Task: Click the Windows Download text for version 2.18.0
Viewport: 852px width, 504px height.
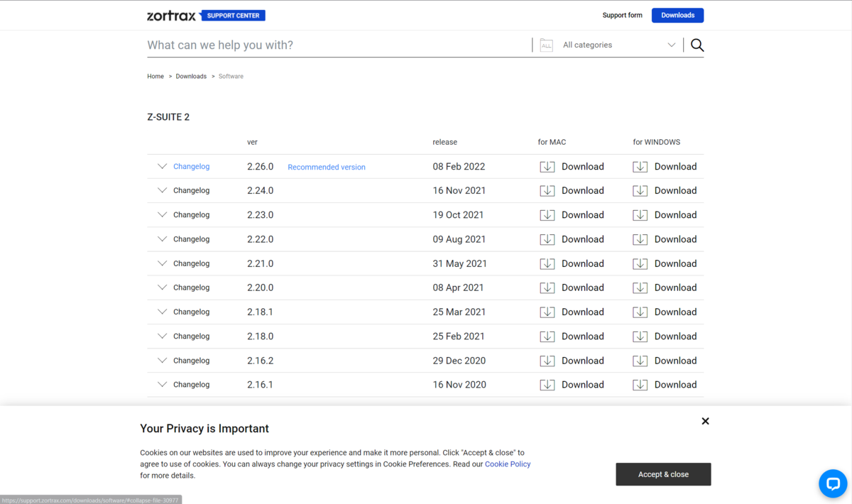Action: [x=675, y=336]
